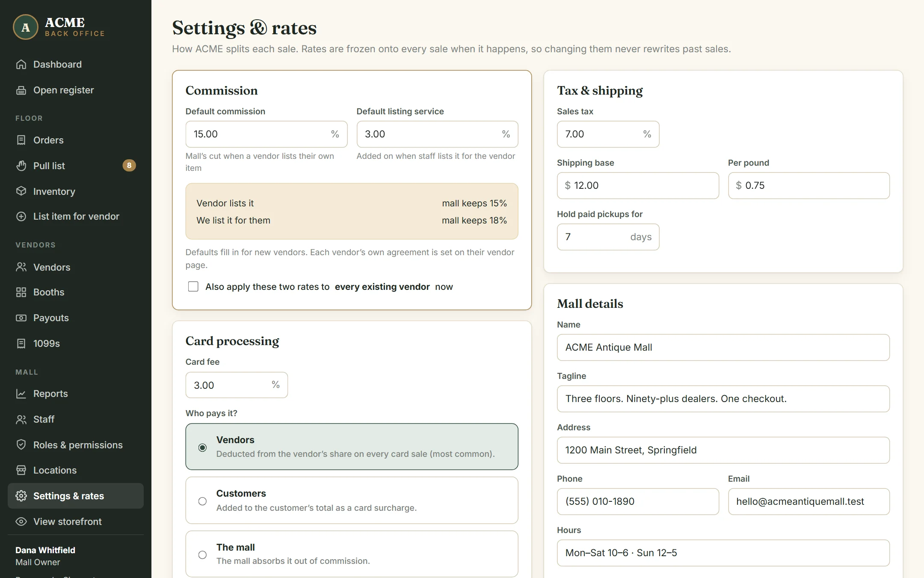Image resolution: width=924 pixels, height=578 pixels.
Task: Navigate to Inventory
Action: click(x=76, y=191)
